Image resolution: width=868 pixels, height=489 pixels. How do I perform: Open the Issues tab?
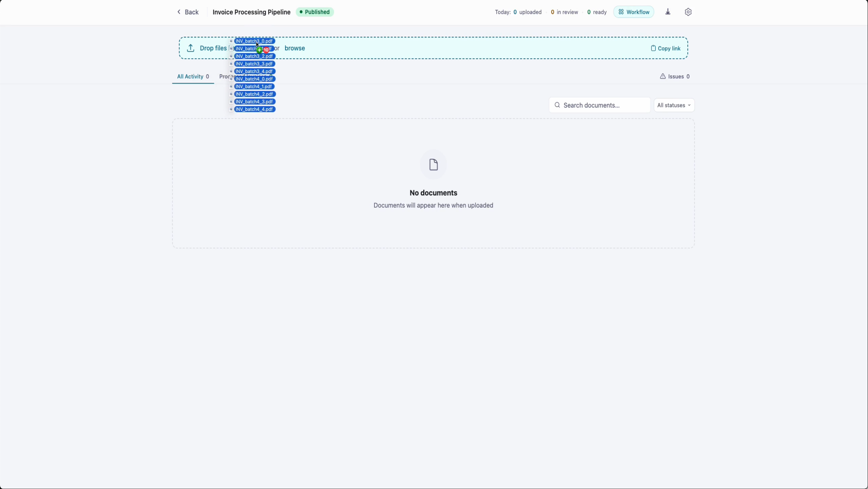(675, 76)
